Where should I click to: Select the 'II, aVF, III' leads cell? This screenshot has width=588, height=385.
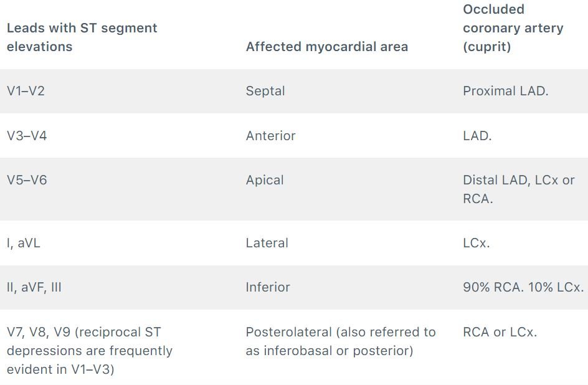[x=34, y=287]
